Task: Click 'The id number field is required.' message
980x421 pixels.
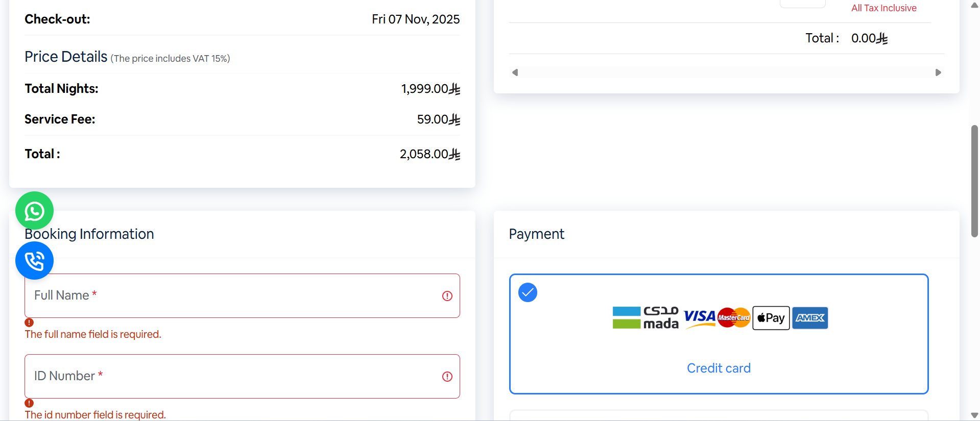Action: coord(95,415)
